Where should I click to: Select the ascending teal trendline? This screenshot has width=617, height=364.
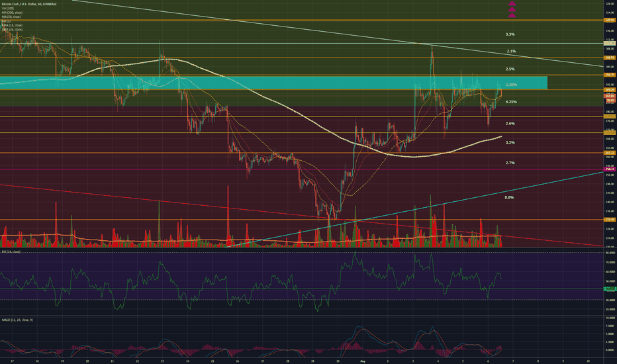click(x=415, y=209)
